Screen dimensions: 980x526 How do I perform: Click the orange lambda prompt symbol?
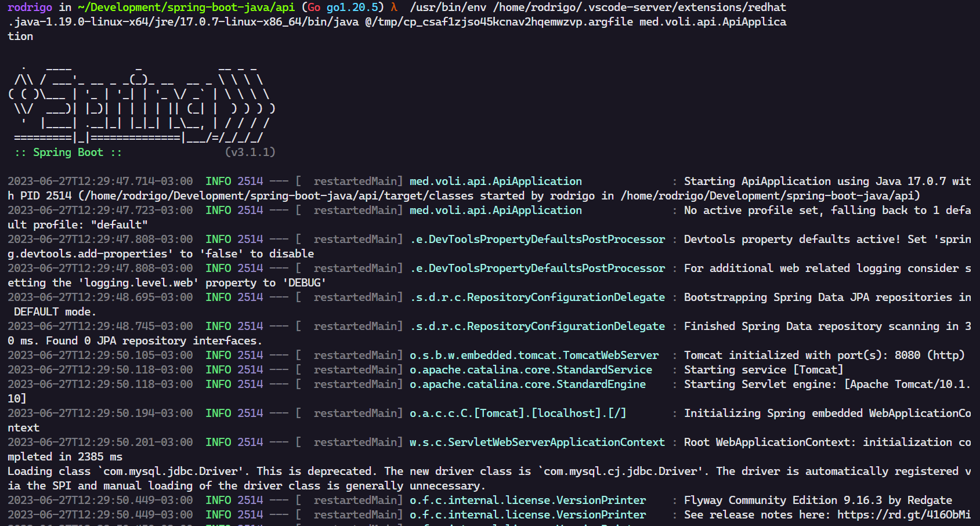pos(394,7)
